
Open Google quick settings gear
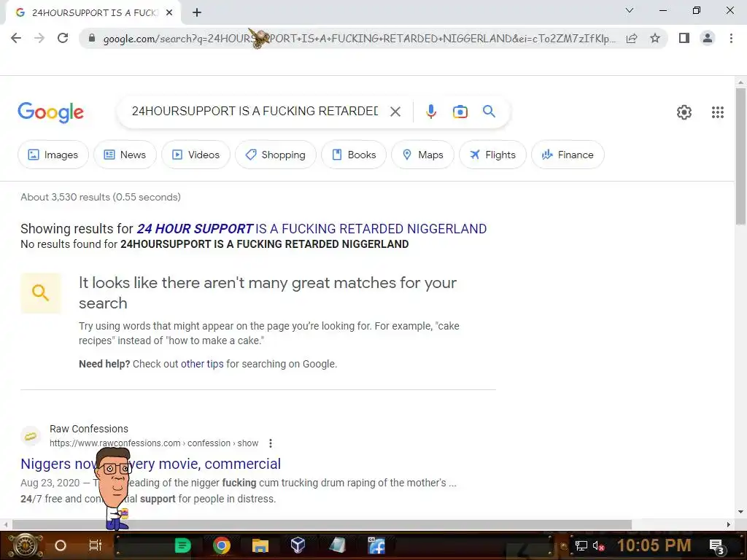coord(684,112)
